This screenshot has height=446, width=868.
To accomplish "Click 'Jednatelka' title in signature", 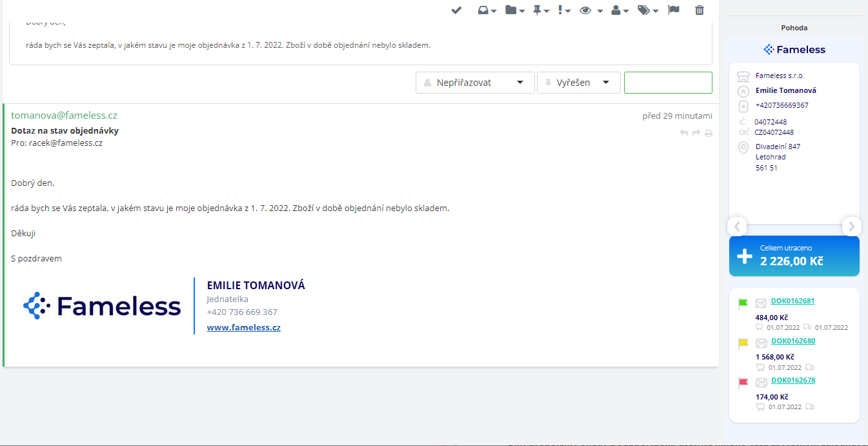I will point(227,299).
